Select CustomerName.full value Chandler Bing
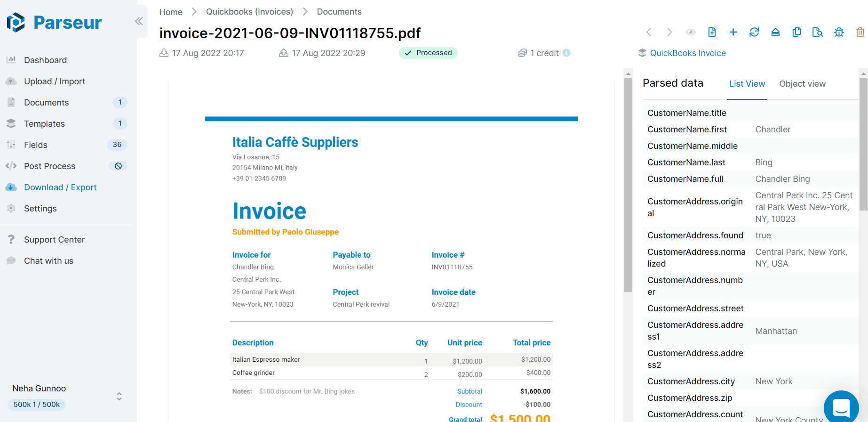 coord(782,179)
